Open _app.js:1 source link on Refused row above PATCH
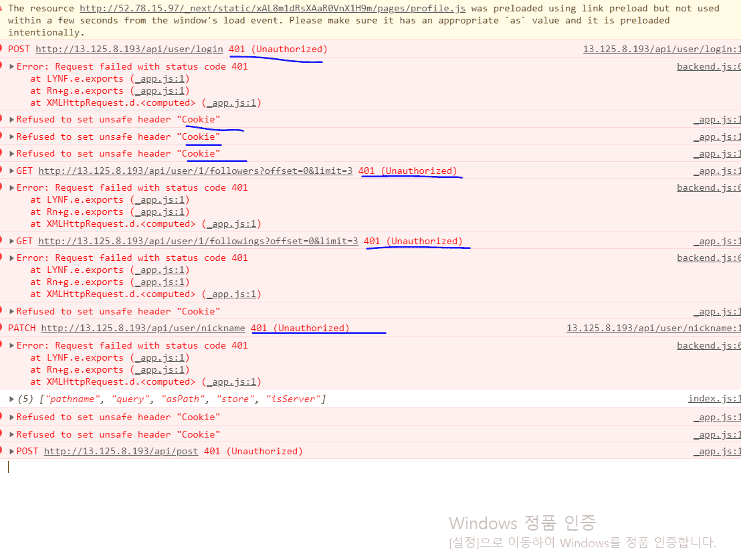The image size is (741, 560). (717, 312)
